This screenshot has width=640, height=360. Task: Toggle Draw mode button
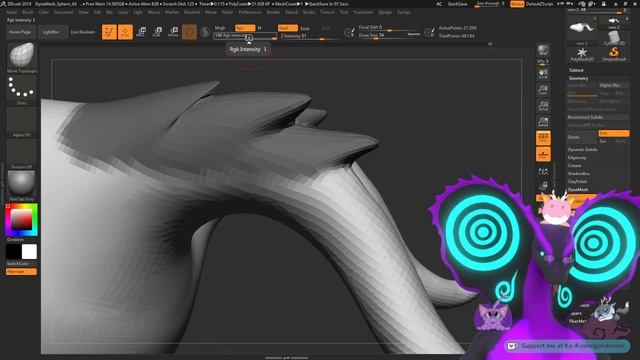(125, 32)
